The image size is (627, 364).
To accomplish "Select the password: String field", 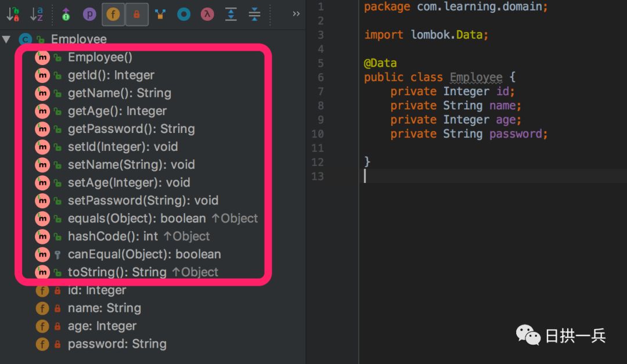I will click(x=117, y=344).
